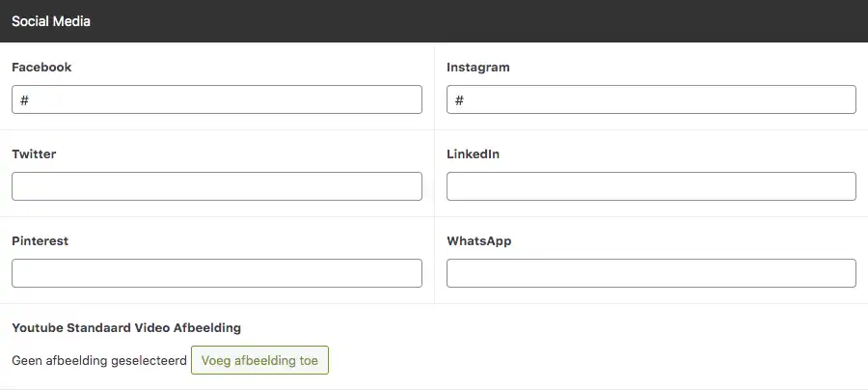Viewport: 868px width, 390px height.
Task: Click the Instagram field label
Action: tap(478, 68)
